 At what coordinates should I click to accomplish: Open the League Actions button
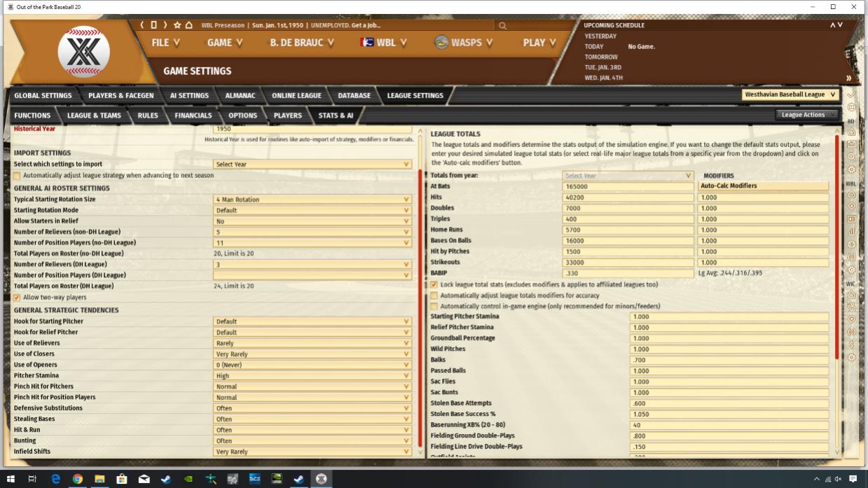pos(807,113)
